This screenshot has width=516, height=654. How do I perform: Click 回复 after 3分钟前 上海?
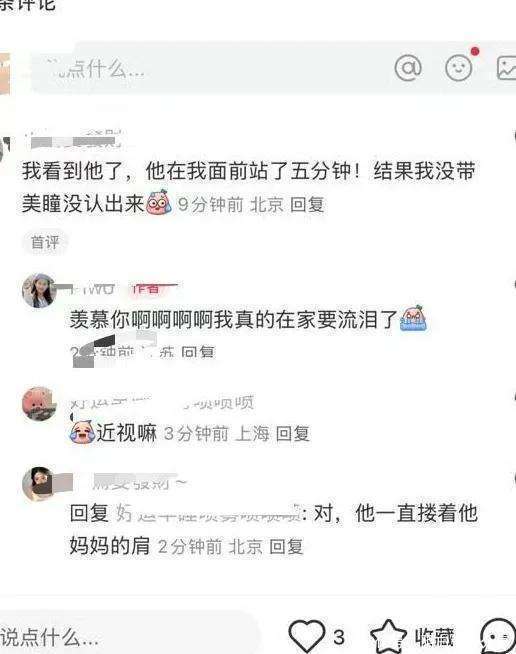pyautogui.click(x=293, y=434)
